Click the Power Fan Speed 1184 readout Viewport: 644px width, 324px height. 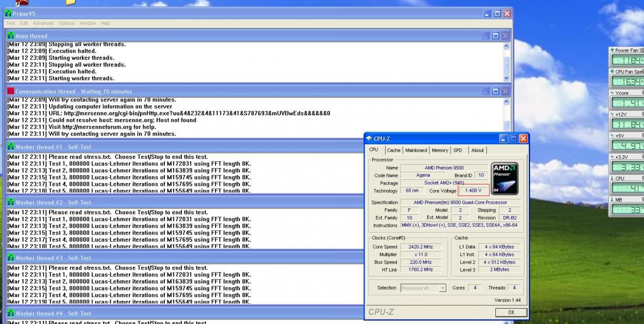(628, 60)
